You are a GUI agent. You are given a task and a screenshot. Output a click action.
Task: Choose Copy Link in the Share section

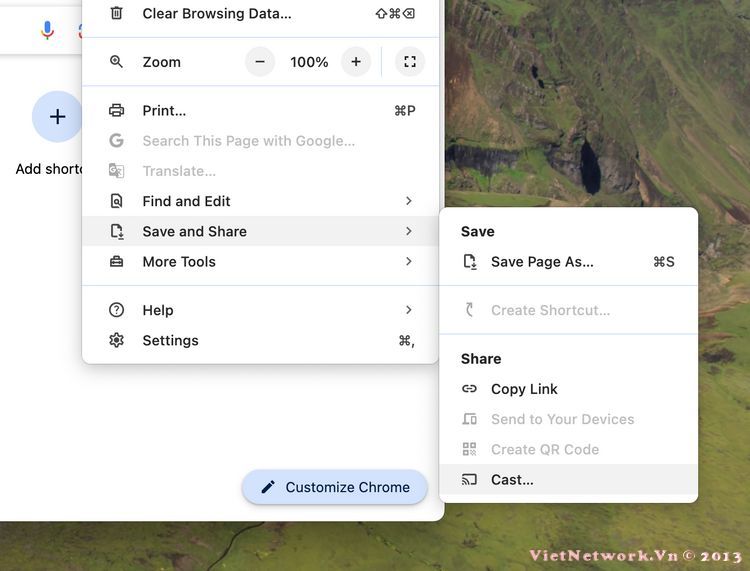[x=524, y=389]
